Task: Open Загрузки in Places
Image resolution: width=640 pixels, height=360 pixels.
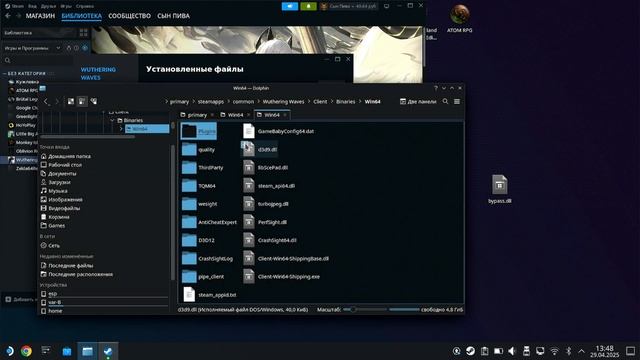Action: click(x=56, y=182)
